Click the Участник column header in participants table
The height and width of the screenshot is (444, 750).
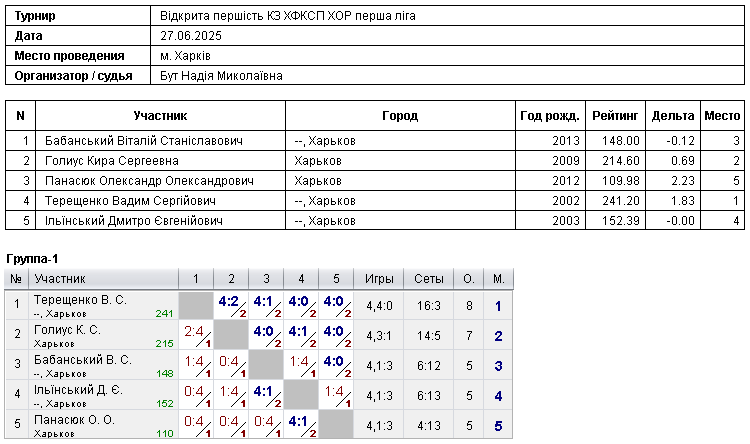coord(160,116)
